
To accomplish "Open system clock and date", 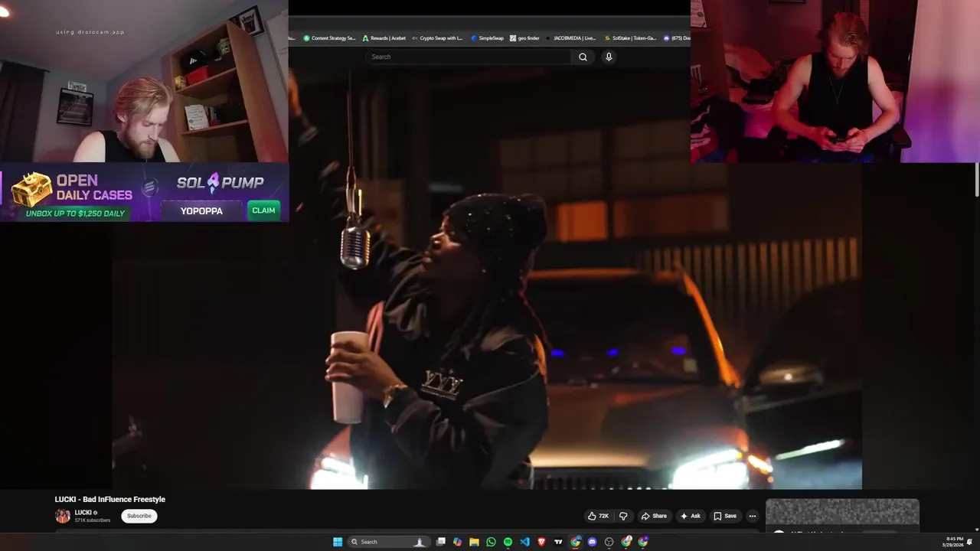I will (952, 542).
